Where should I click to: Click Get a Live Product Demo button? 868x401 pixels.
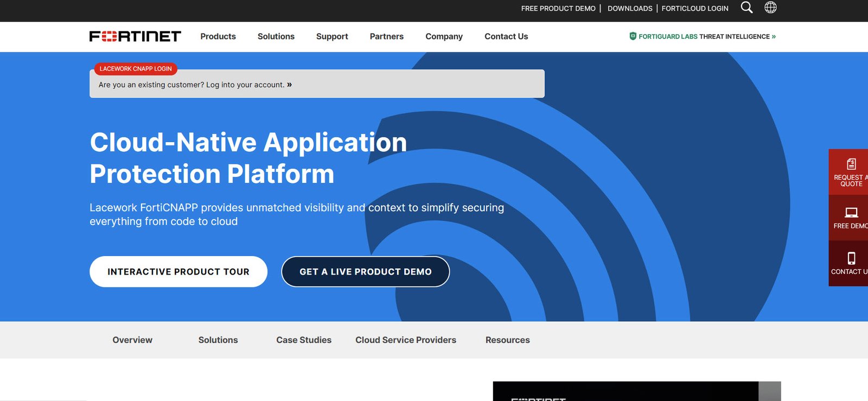366,272
